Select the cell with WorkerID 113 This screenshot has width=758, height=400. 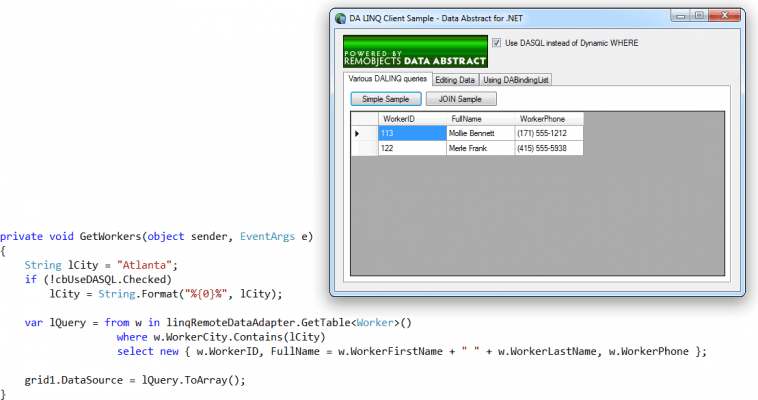coord(412,133)
